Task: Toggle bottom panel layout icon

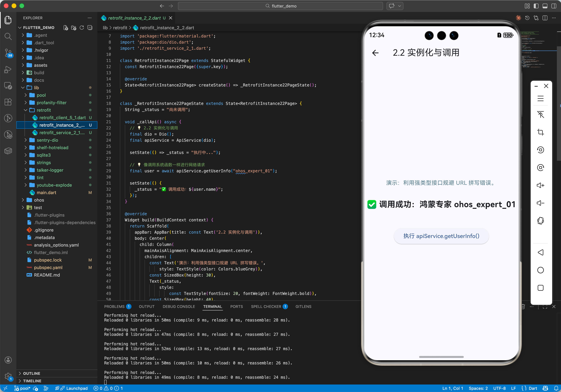Action: point(545,6)
